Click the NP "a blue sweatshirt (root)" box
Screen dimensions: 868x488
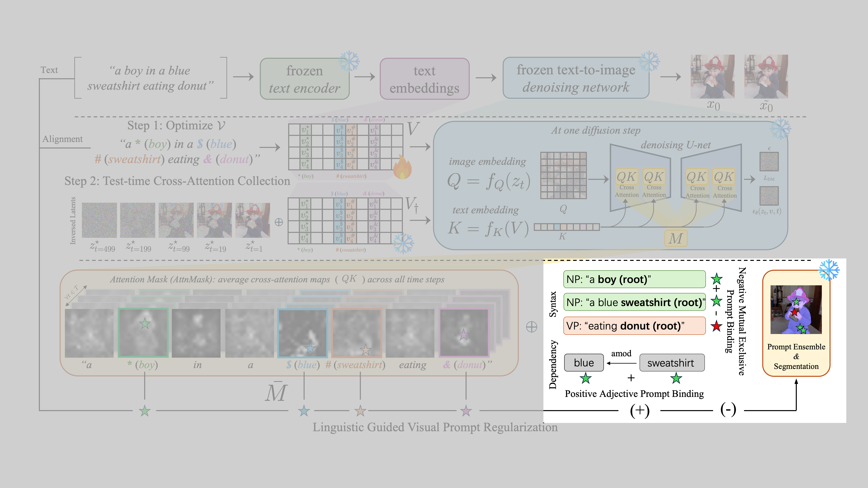(x=634, y=302)
